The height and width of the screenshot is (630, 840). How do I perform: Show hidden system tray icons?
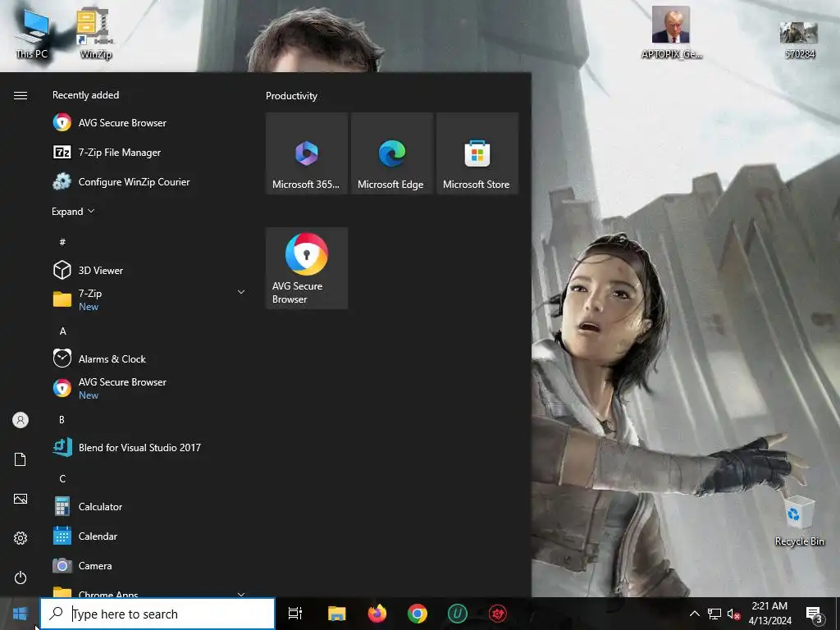click(x=694, y=614)
